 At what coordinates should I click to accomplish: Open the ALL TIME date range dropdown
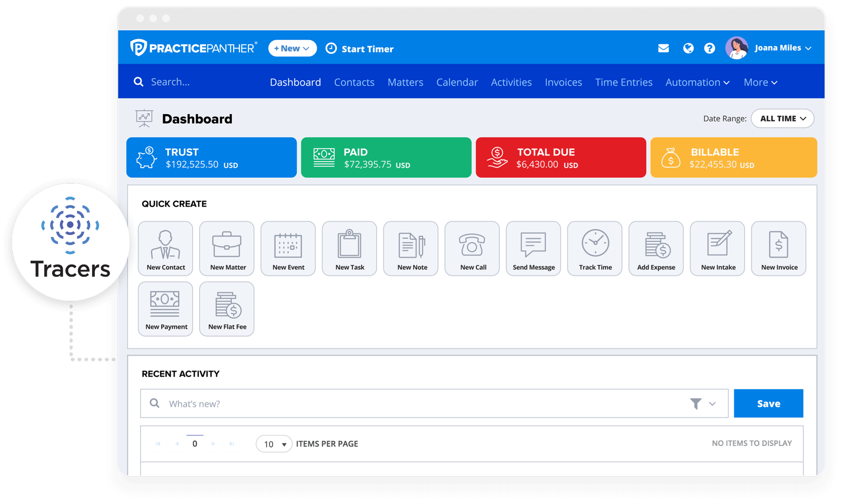coord(782,118)
